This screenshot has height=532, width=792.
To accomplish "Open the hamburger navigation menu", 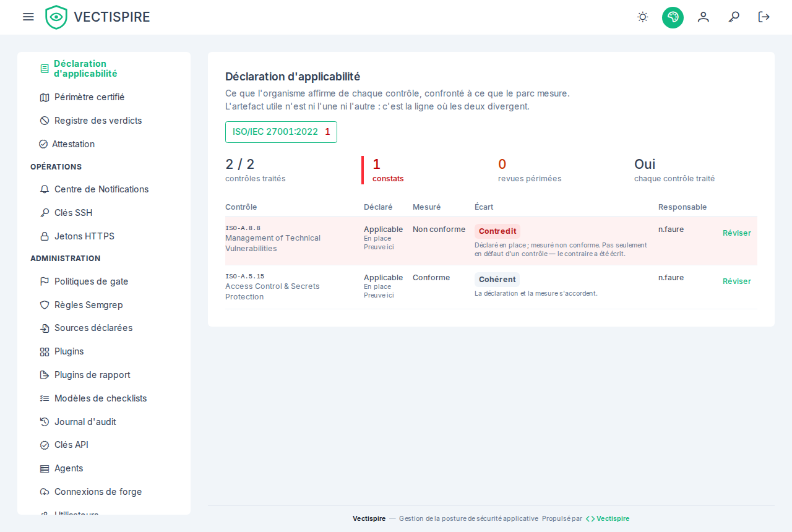I will click(28, 17).
